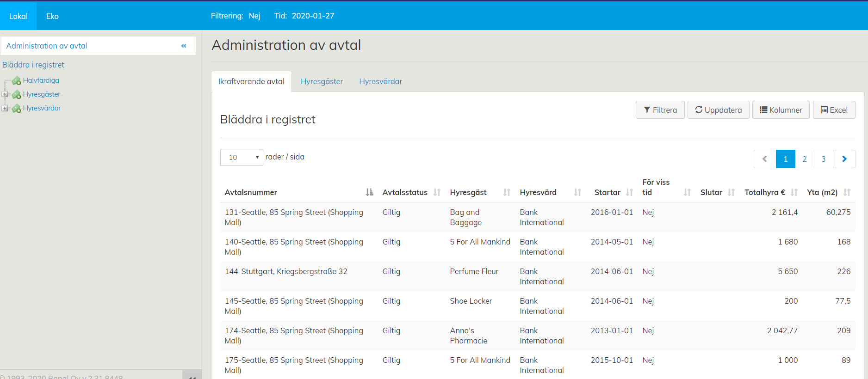The height and width of the screenshot is (379, 868).
Task: Sort table by Startar sort arrows
Action: [629, 192]
